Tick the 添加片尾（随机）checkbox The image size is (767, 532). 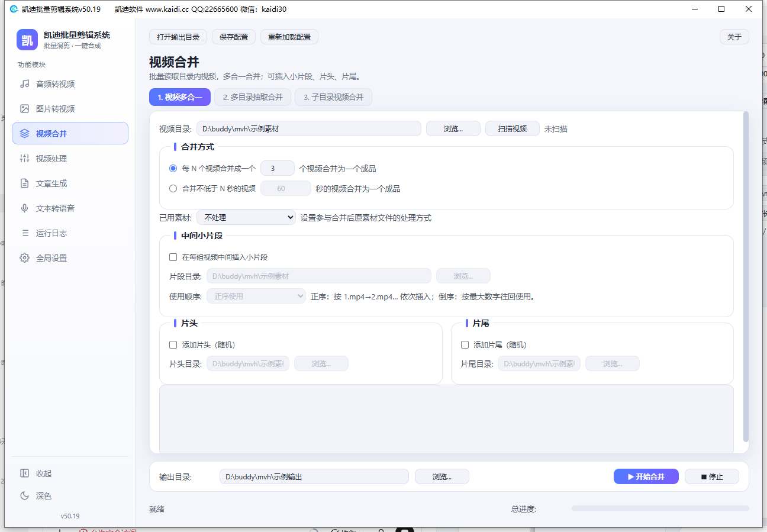click(465, 345)
